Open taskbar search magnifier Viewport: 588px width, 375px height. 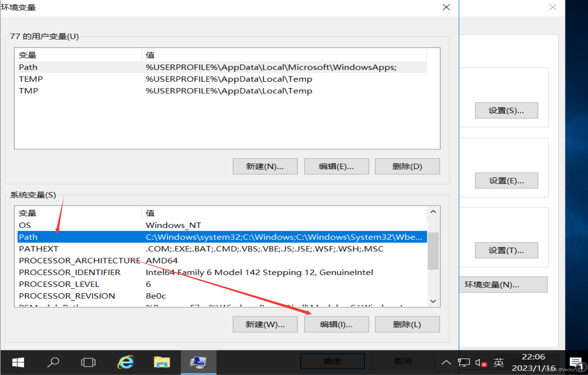click(53, 362)
